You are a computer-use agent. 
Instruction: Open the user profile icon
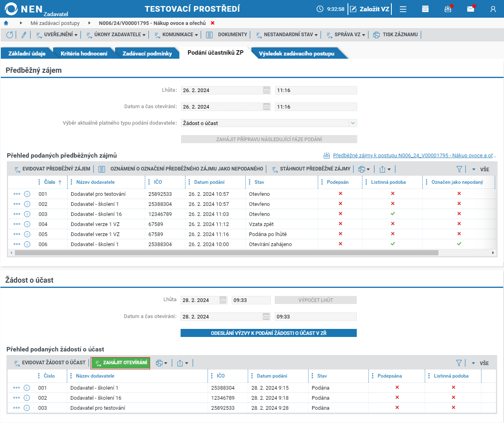tap(493, 9)
